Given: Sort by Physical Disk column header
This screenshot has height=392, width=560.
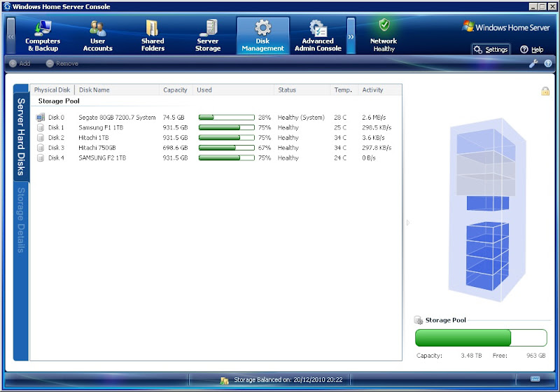Looking at the screenshot, I should click(x=52, y=90).
